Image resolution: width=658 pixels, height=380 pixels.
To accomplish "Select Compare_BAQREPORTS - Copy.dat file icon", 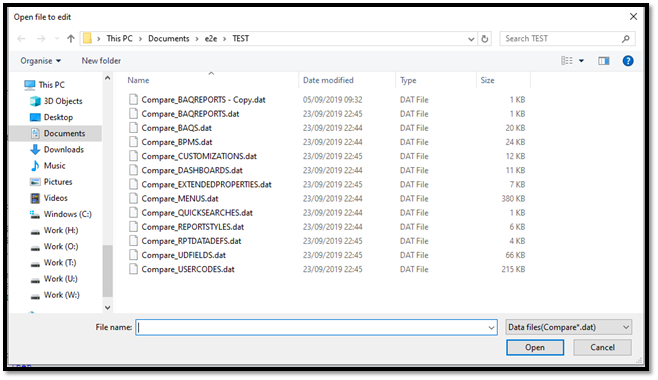I will click(x=133, y=99).
